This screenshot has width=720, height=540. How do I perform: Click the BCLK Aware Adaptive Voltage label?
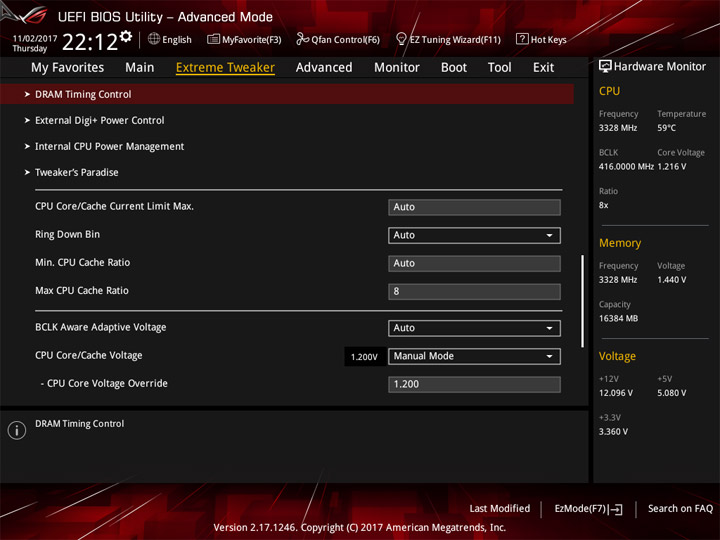(x=101, y=327)
